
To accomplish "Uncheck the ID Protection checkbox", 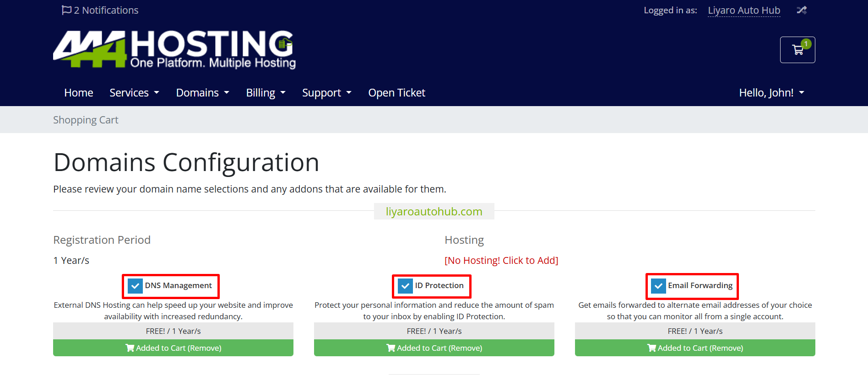I will [405, 286].
